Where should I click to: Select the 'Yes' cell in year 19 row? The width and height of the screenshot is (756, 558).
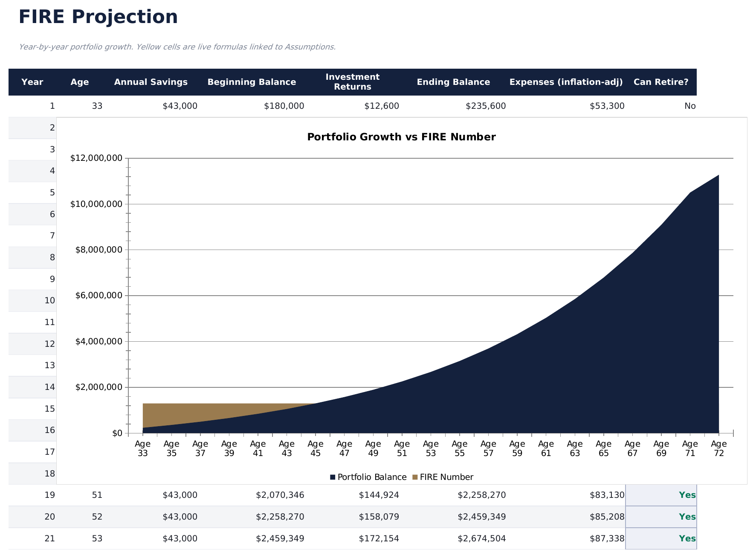(661, 495)
